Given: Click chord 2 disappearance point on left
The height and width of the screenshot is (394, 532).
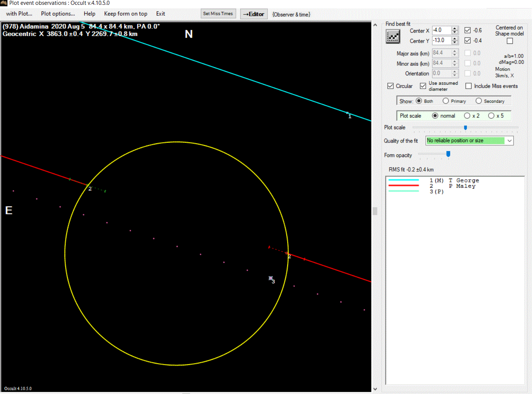Looking at the screenshot, I should [87, 185].
